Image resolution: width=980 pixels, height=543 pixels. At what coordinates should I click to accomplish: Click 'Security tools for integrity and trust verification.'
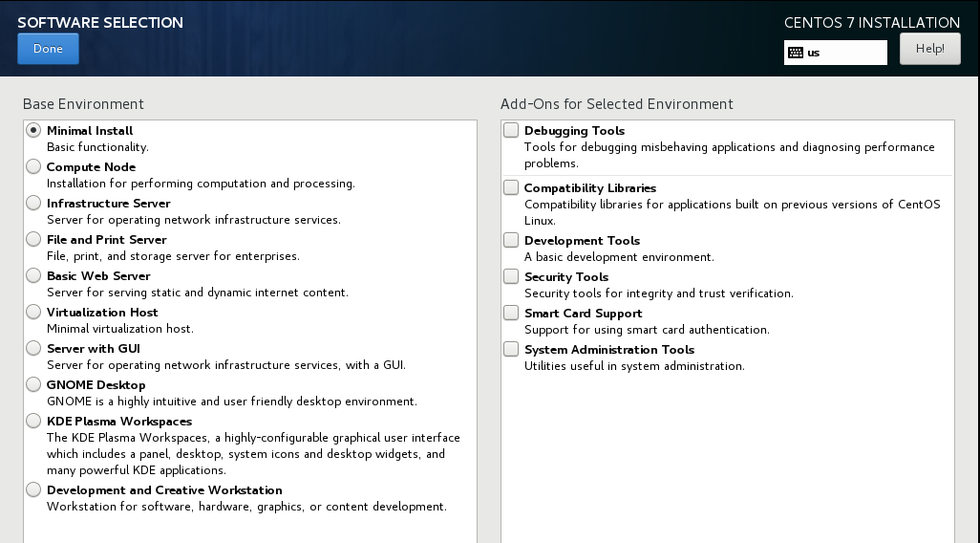[x=659, y=293]
